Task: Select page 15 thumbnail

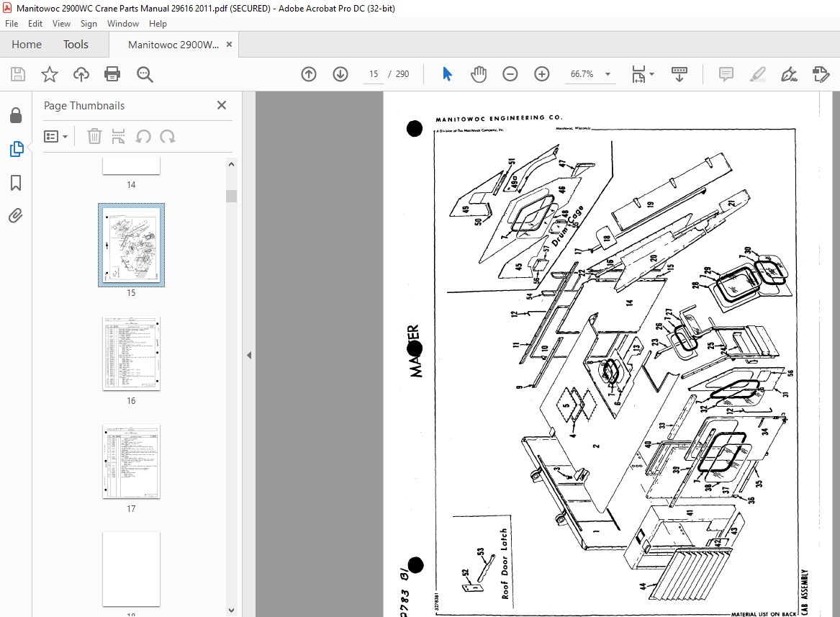Action: (131, 245)
